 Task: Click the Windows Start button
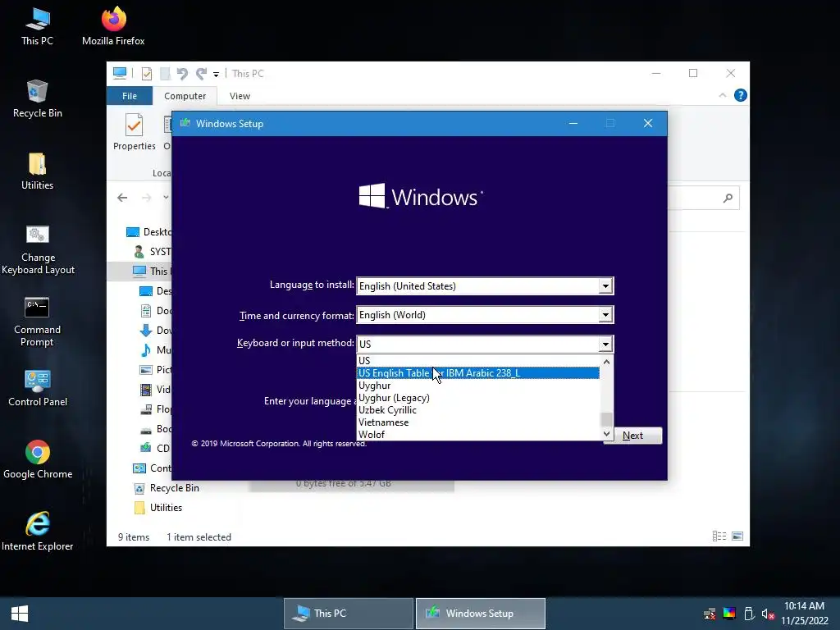[20, 614]
